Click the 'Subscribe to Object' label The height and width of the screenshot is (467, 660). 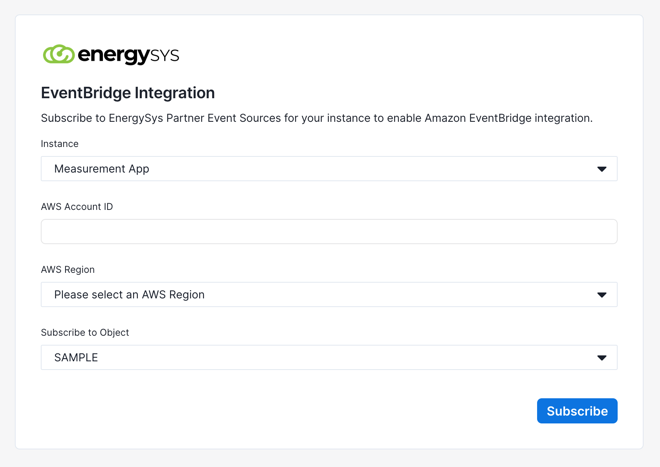point(85,333)
